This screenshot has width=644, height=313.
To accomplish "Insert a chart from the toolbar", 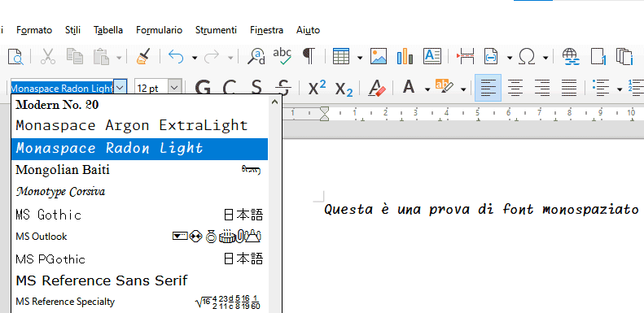I will 405,57.
